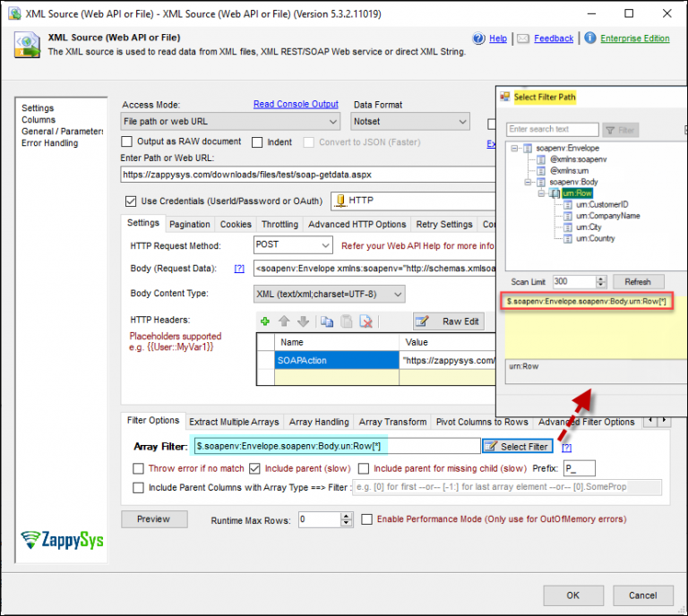Click the move header up arrow icon
This screenshot has height=616, width=688.
click(284, 321)
